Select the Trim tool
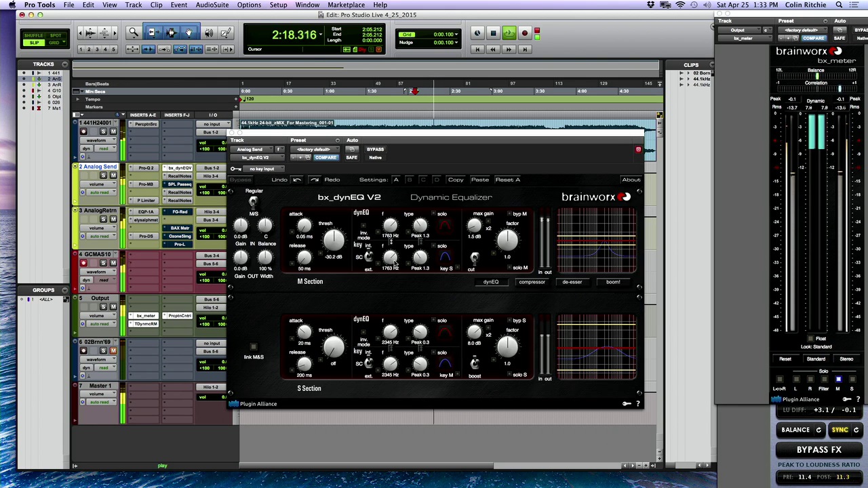This screenshot has height=488, width=868. (x=152, y=33)
